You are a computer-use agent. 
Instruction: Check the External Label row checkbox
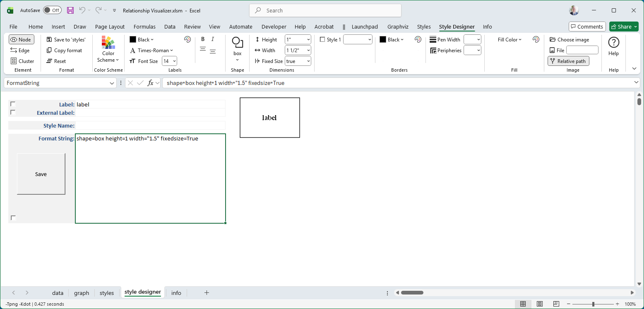[x=13, y=112]
